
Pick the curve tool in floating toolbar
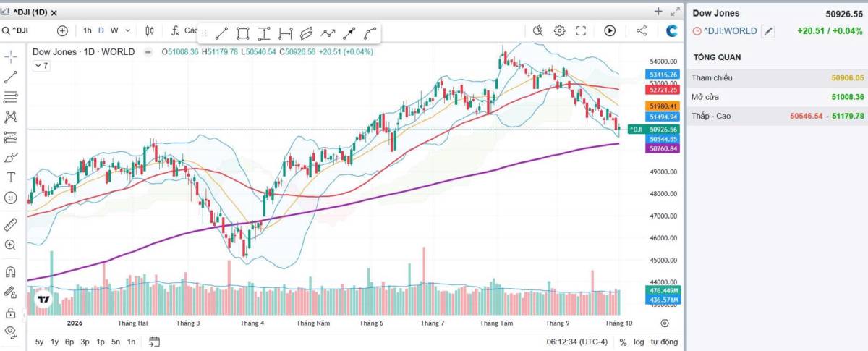point(370,33)
